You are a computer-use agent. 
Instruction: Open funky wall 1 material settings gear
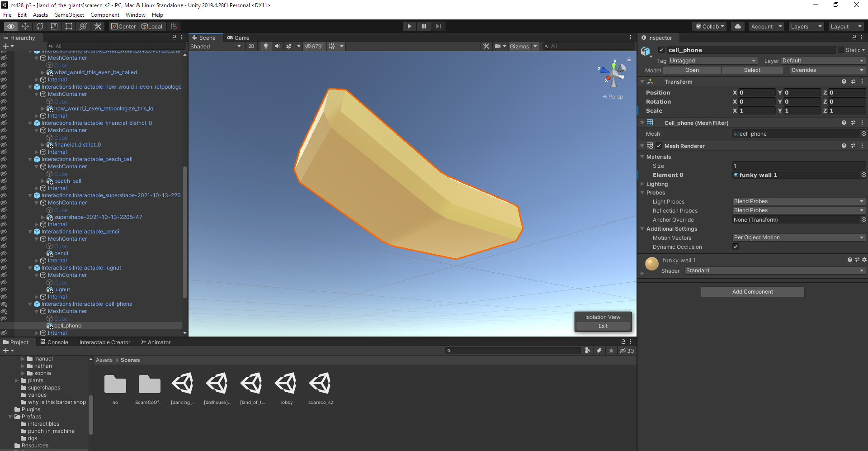click(x=864, y=260)
